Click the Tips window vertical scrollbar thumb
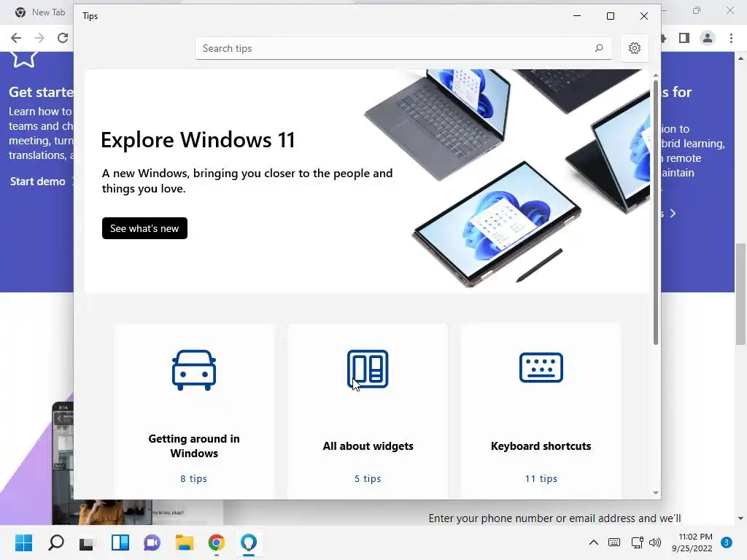 click(656, 212)
